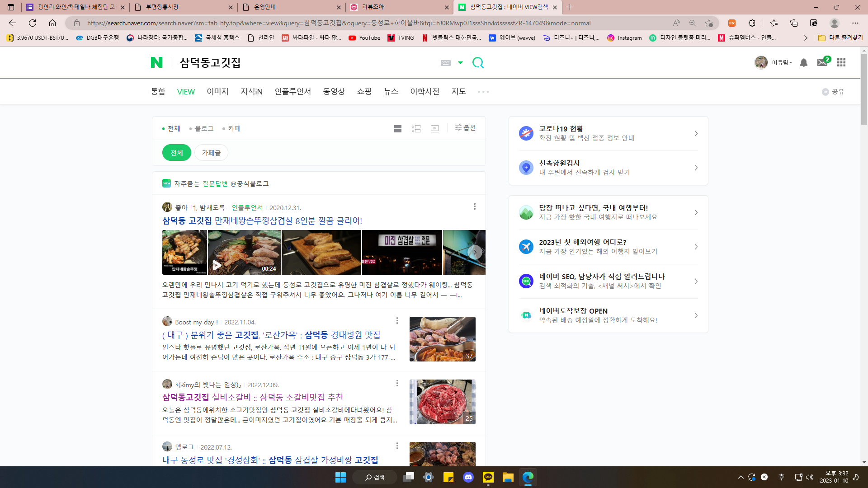Switch to the 리뷰조아 browser tab
This screenshot has height=488, width=868.
coord(400,7)
